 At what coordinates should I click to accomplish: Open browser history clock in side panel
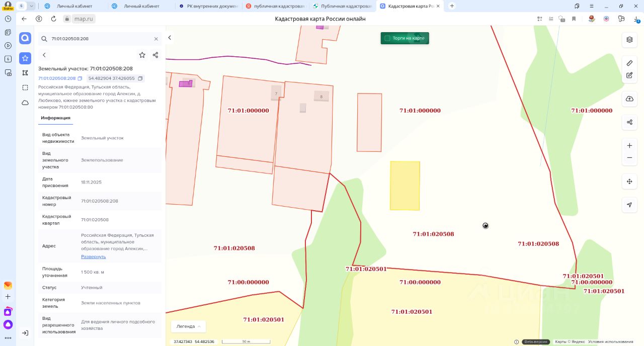click(x=8, y=19)
